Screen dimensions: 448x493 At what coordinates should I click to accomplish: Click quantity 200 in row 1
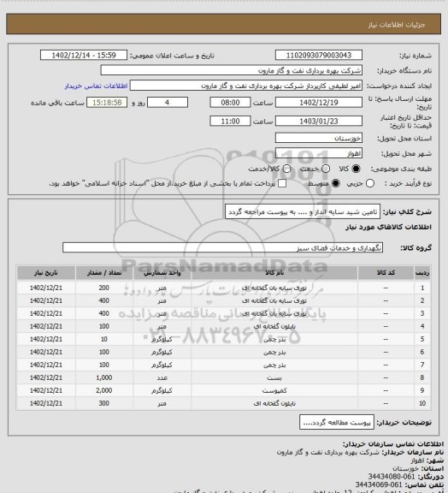point(104,288)
